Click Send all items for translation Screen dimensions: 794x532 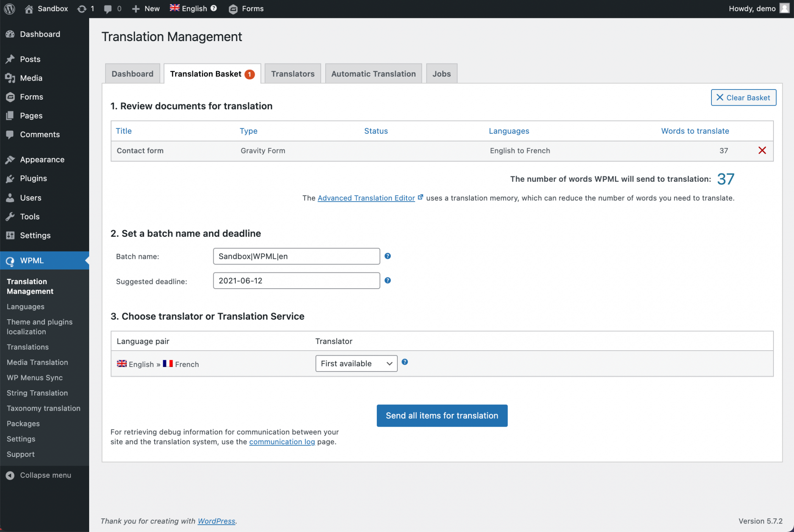pos(442,415)
